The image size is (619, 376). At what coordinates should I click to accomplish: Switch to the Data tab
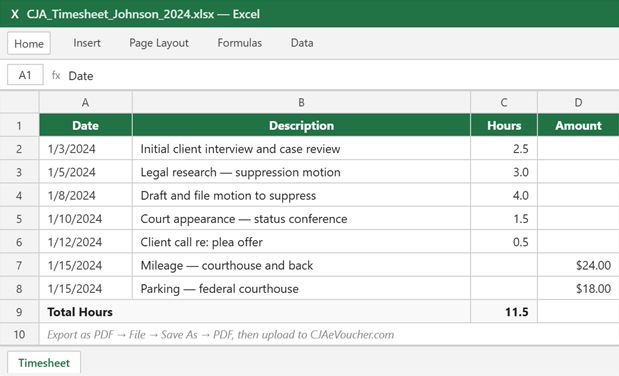click(302, 43)
